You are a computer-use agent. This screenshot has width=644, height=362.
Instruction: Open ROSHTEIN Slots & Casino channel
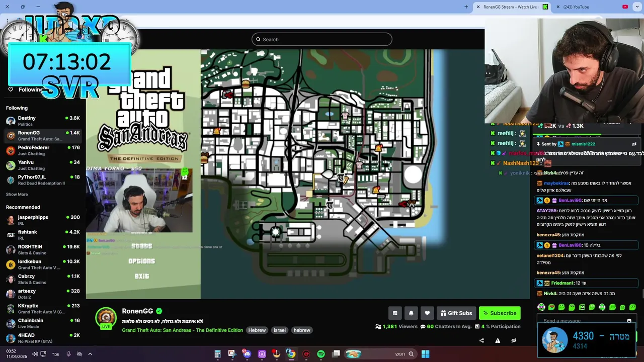43,249
